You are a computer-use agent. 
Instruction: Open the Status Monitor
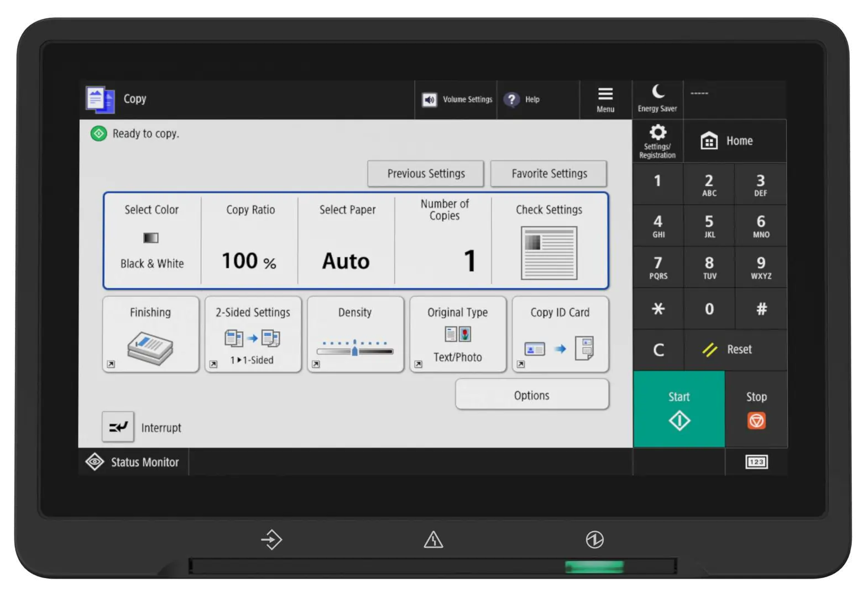[133, 463]
